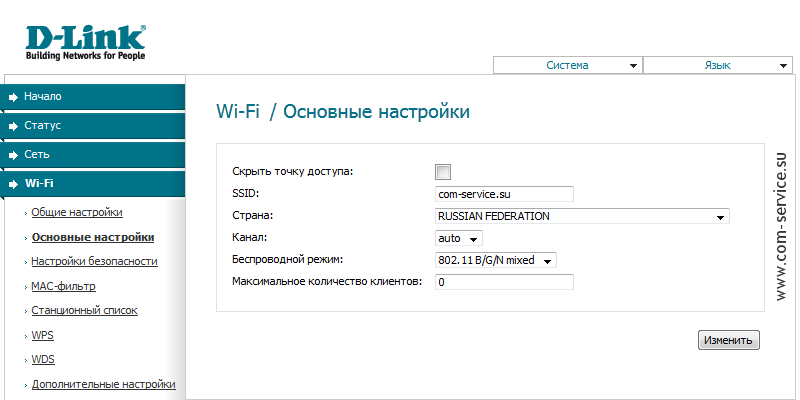Click the SSID input field
The image size is (800, 400).
[504, 194]
